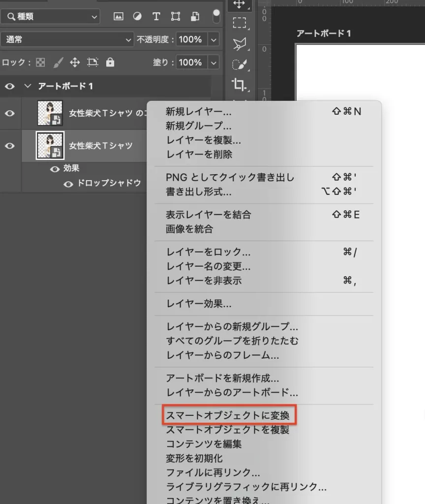Choose レイヤーを複製... from context menu
Image resolution: width=425 pixels, height=504 pixels.
[203, 140]
